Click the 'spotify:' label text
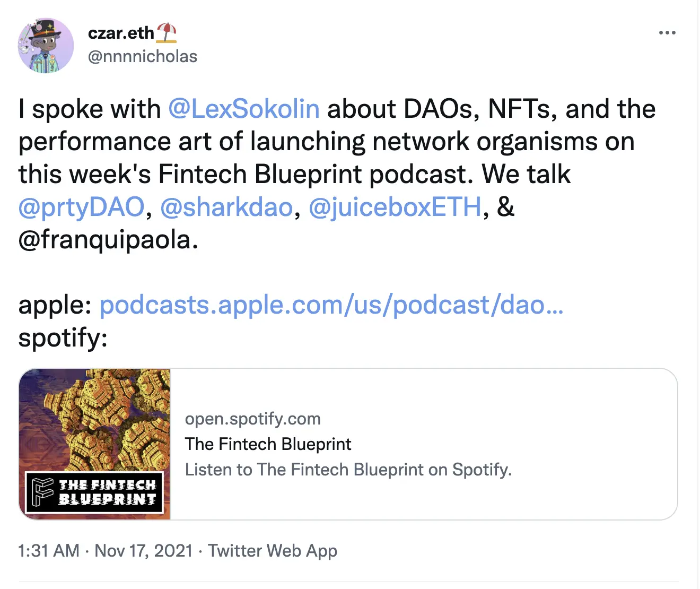 pyautogui.click(x=63, y=337)
